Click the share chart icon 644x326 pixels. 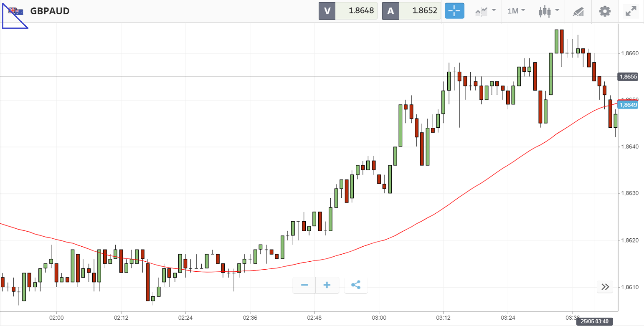356,285
